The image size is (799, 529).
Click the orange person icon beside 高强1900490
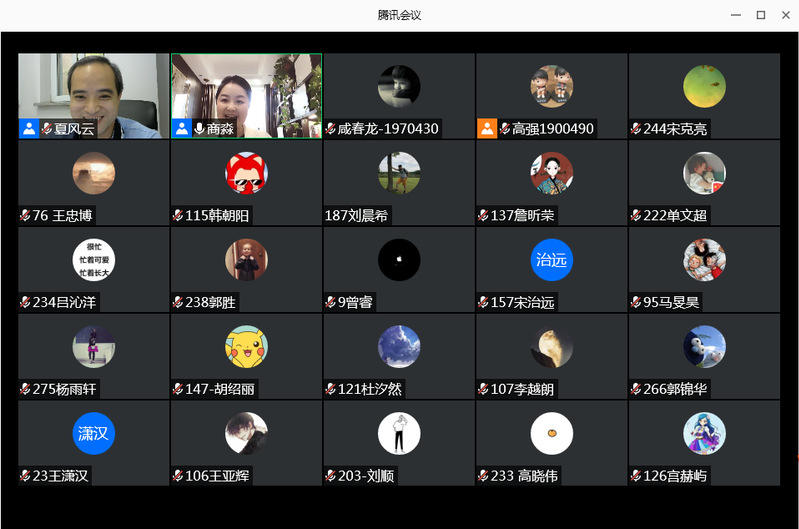[x=486, y=129]
